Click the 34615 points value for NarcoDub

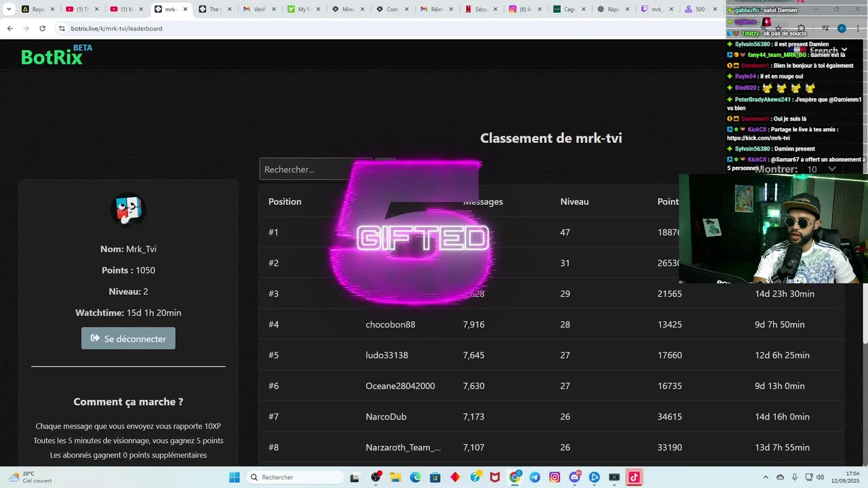(x=670, y=417)
